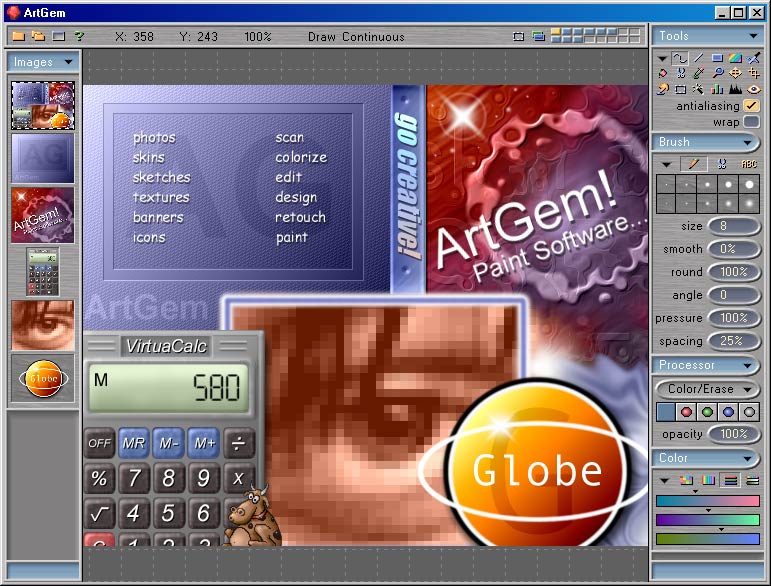Enable the wrap checkbox
The width and height of the screenshot is (771, 586).
click(751, 121)
